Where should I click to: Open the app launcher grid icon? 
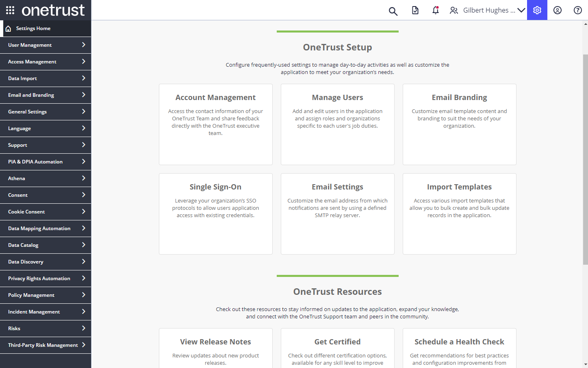[x=10, y=10]
